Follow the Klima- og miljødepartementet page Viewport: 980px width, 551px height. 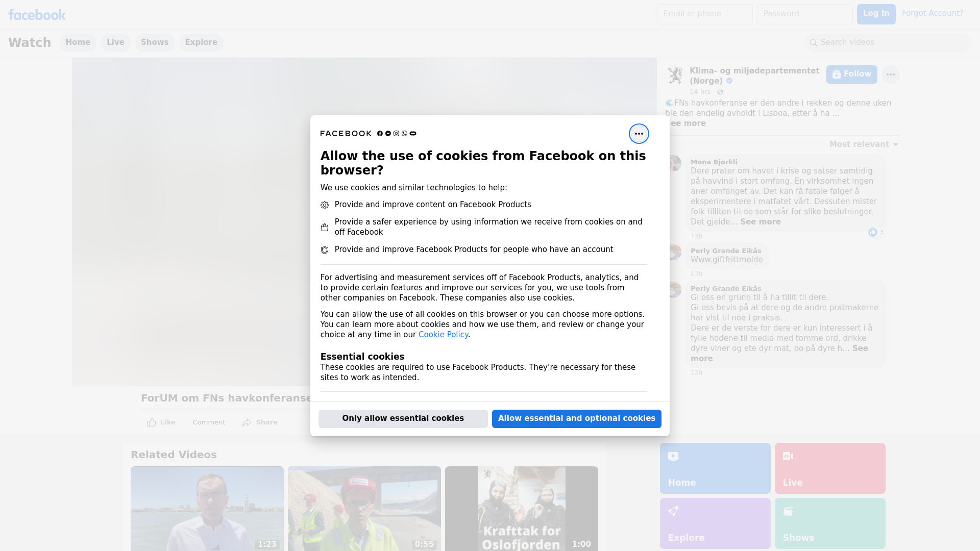851,74
